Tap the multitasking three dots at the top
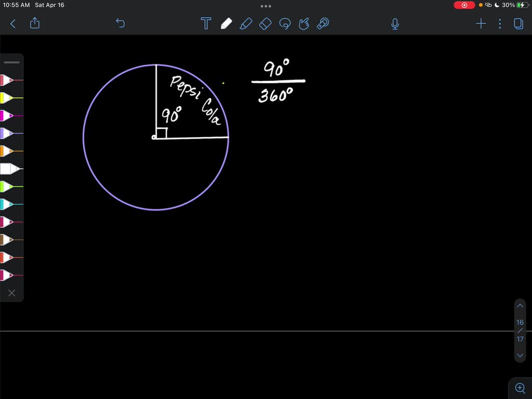 tap(265, 6)
